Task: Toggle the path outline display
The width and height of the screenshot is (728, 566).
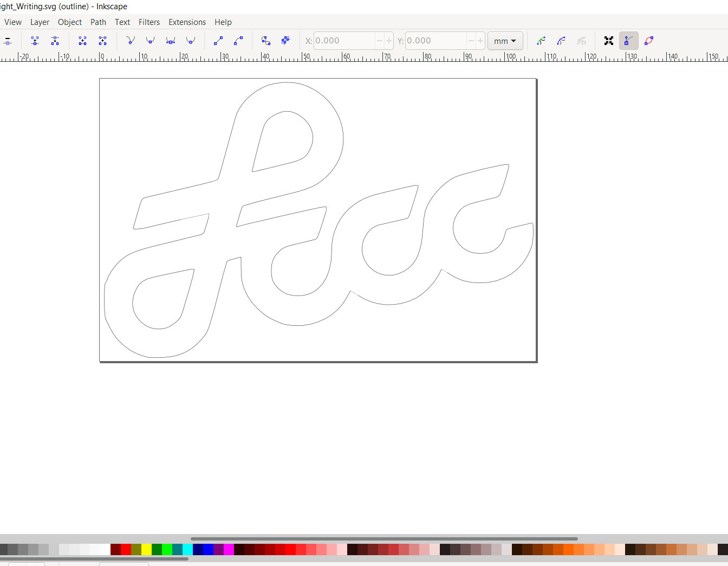Action: point(649,41)
